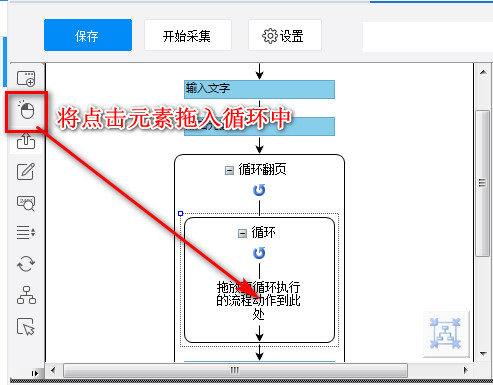Image resolution: width=493 pixels, height=385 pixels.
Task: Click the vertical scrollbar down arrow
Action: tap(483, 354)
